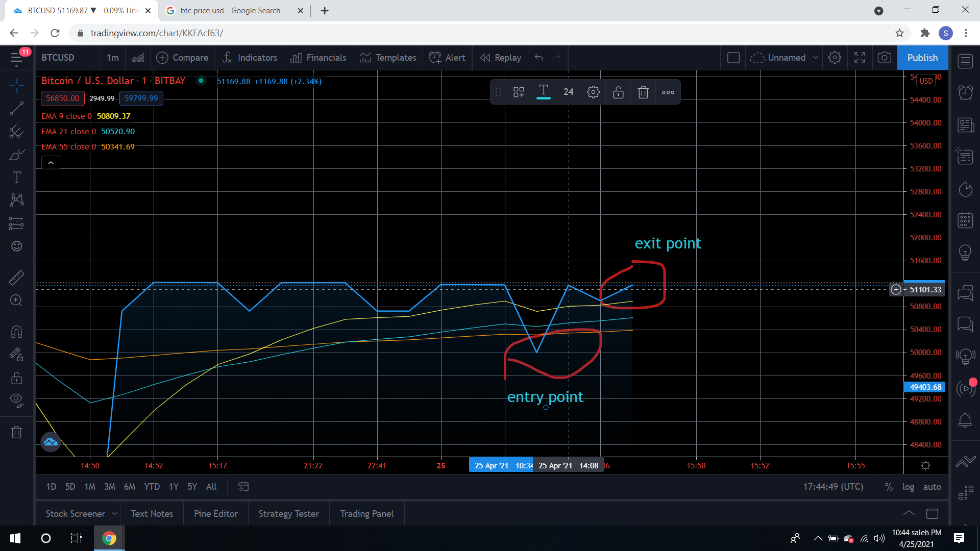Change font size 24 dropdown
Viewport: 980px width, 551px height.
tap(568, 92)
